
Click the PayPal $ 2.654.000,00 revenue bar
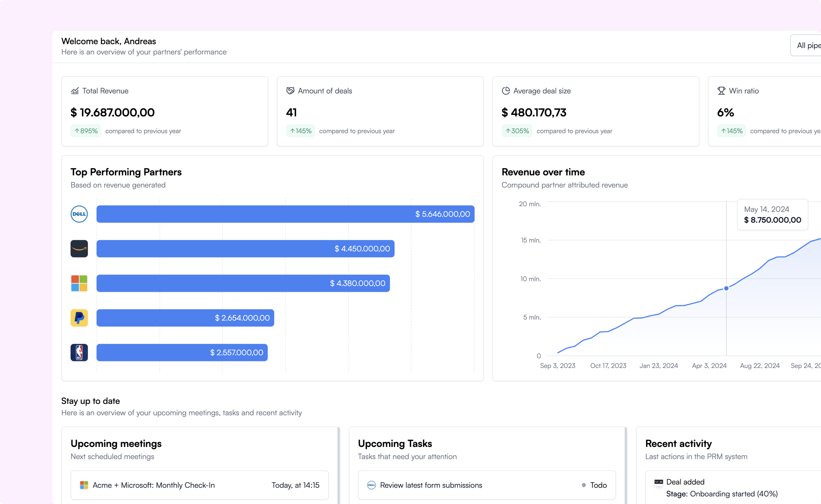tap(185, 318)
